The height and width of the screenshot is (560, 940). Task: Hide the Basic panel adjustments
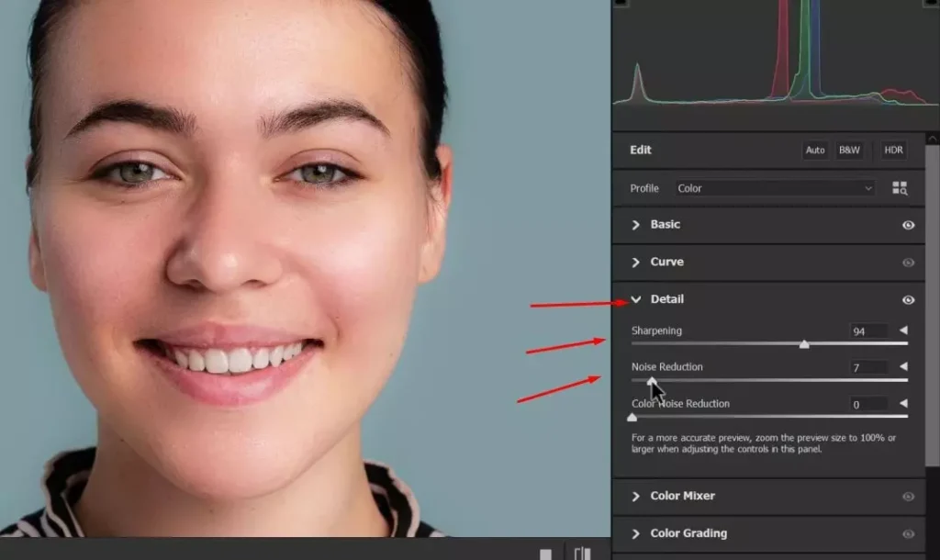coord(908,225)
